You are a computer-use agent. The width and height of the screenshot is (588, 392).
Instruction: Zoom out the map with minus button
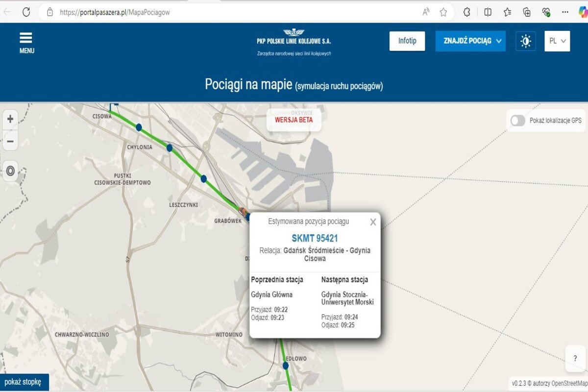[x=10, y=142]
